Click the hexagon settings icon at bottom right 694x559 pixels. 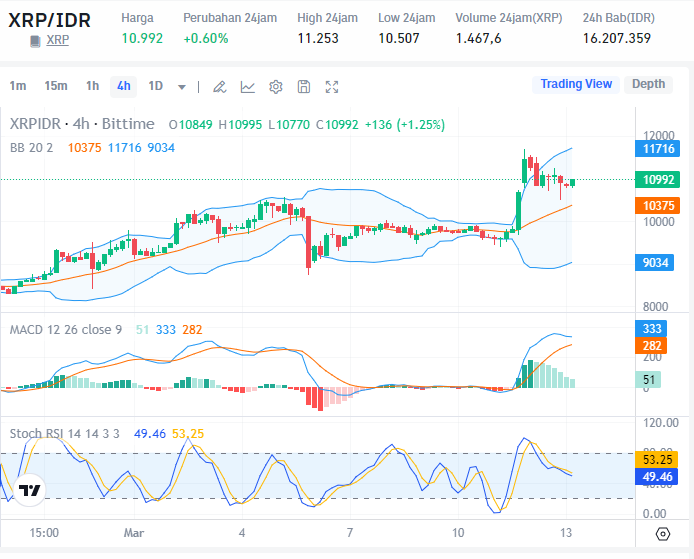[663, 533]
